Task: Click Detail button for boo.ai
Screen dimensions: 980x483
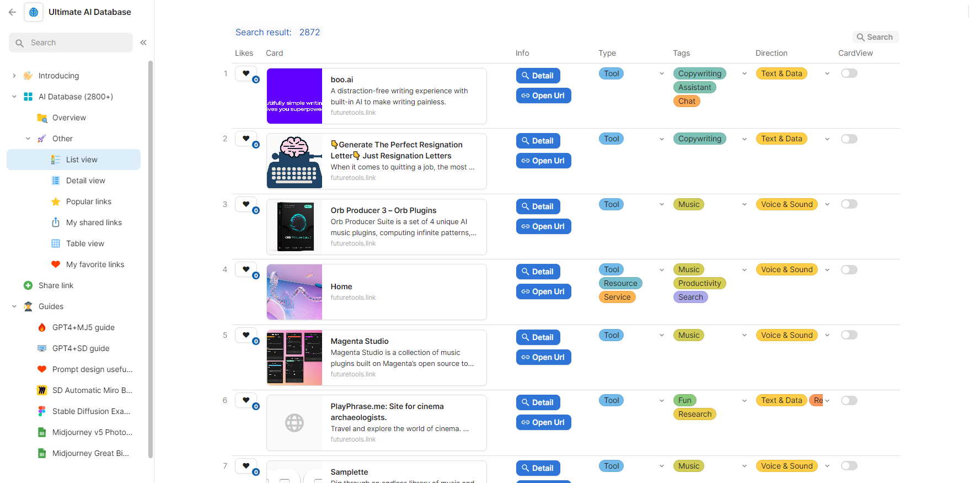Action: pos(538,76)
